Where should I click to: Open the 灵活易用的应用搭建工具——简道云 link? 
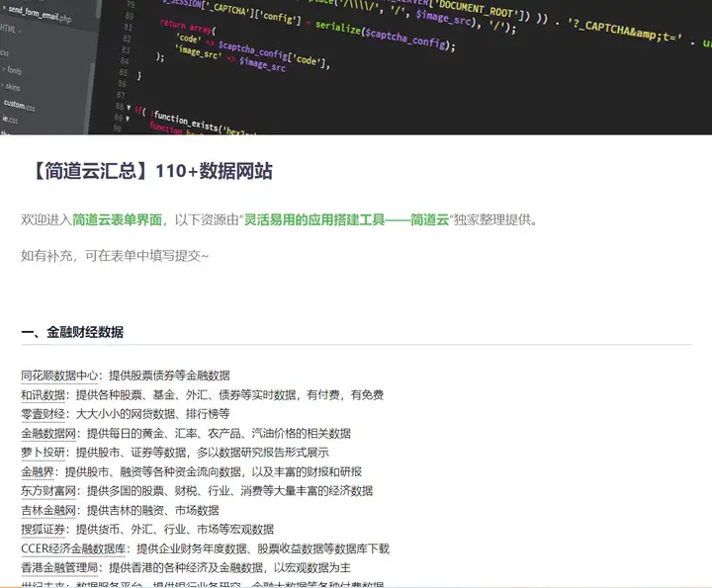(346, 219)
